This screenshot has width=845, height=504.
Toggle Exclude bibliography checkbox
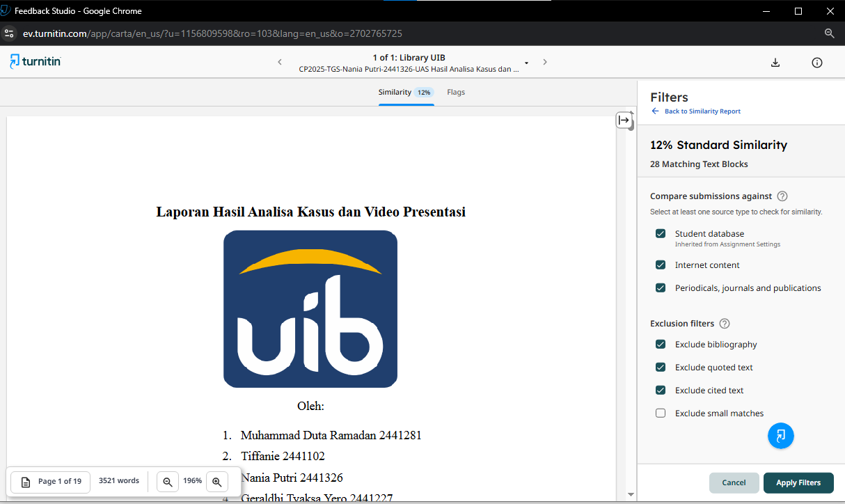tap(661, 345)
